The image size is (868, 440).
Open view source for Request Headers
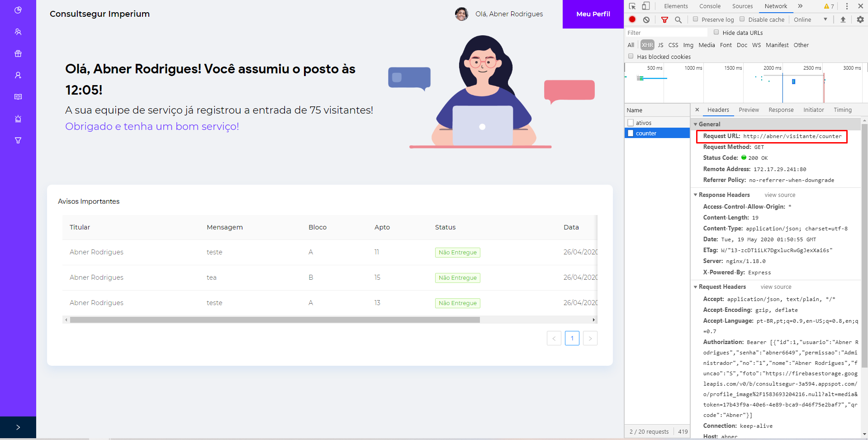coord(776,287)
